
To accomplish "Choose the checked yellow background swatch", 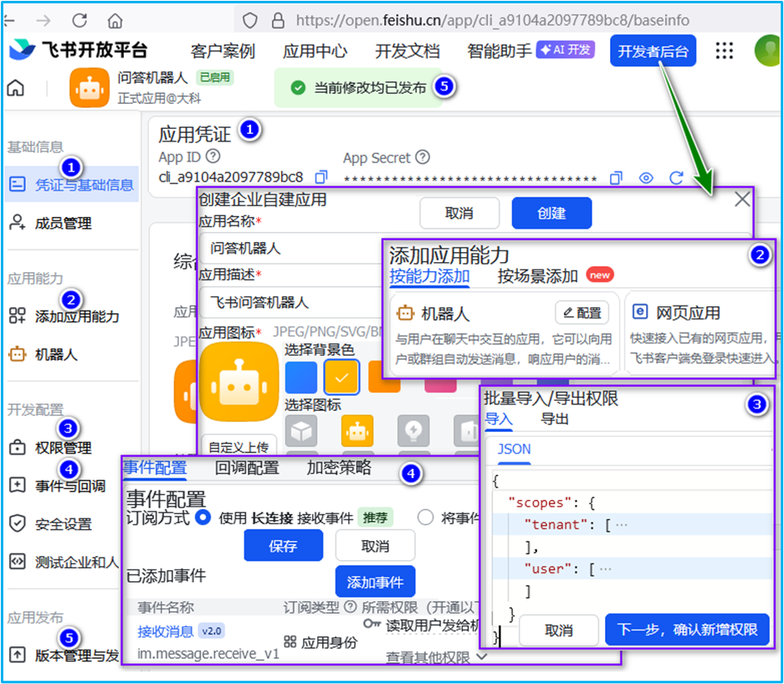I will point(341,378).
